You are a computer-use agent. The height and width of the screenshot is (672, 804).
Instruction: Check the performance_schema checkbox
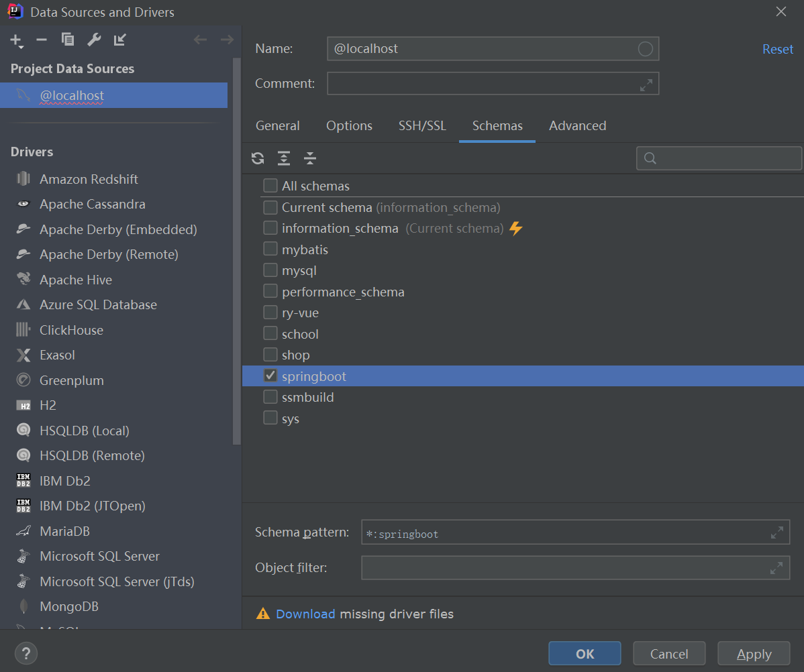click(x=270, y=291)
